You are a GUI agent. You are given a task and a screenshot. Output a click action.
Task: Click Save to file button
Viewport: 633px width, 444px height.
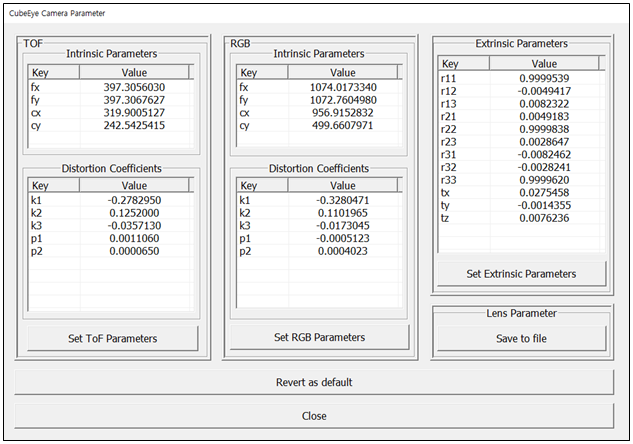tap(521, 338)
